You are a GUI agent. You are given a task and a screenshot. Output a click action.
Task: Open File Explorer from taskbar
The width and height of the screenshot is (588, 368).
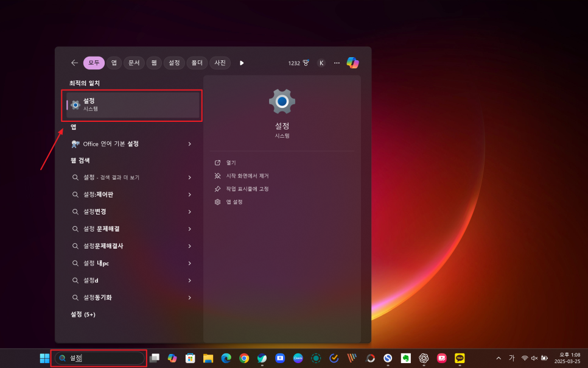coord(208,358)
